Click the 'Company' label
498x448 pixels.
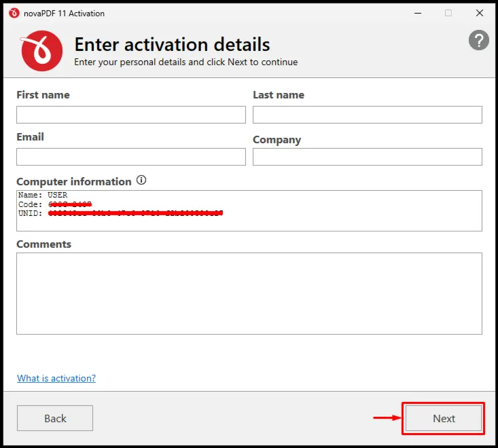point(277,140)
